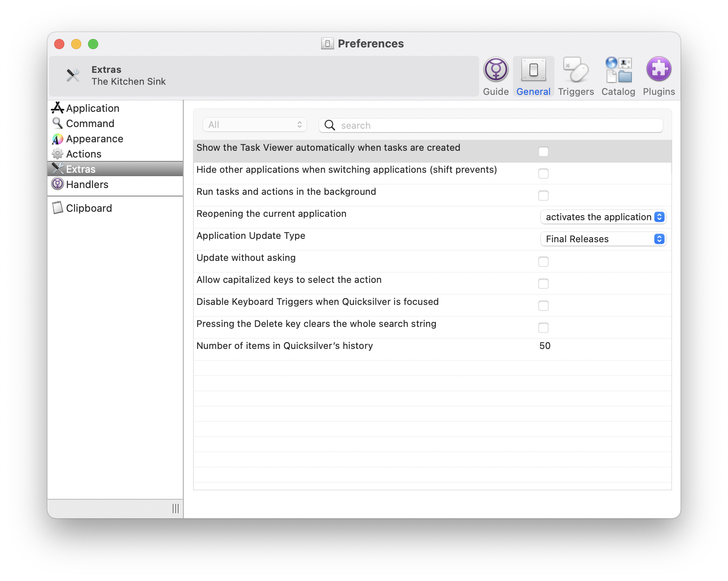Click the 'Application Update Type' row label

tap(251, 235)
